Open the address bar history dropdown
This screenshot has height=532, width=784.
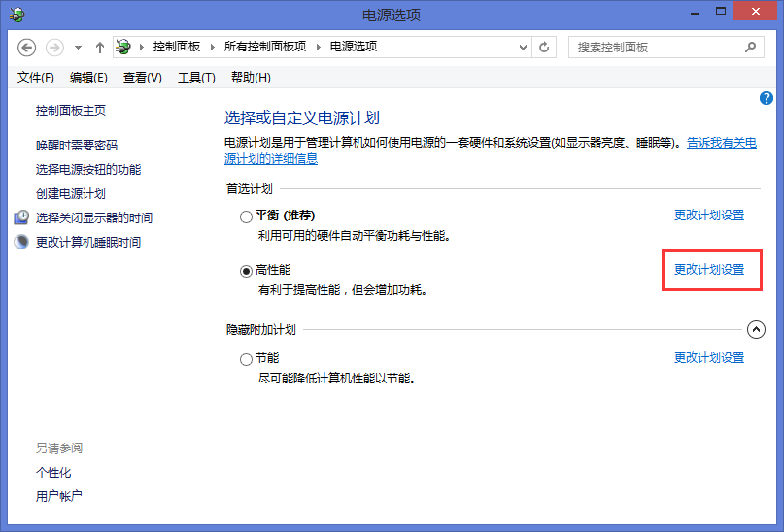[x=521, y=47]
